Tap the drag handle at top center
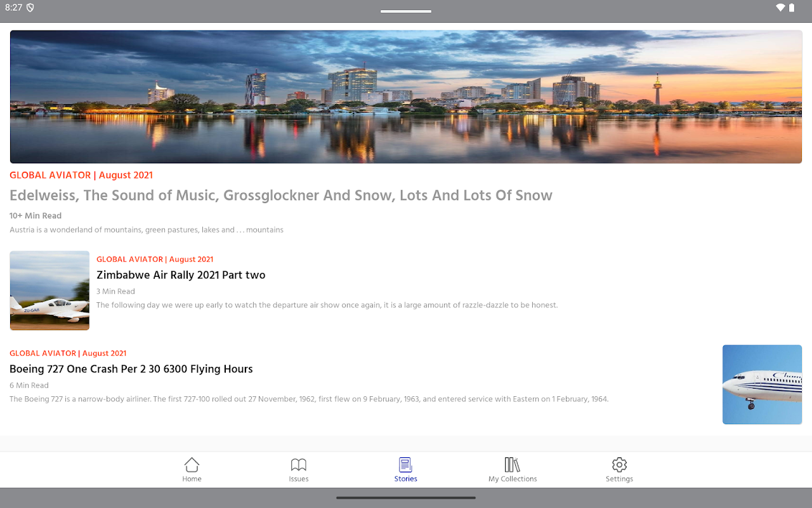This screenshot has width=812, height=508. 406,11
